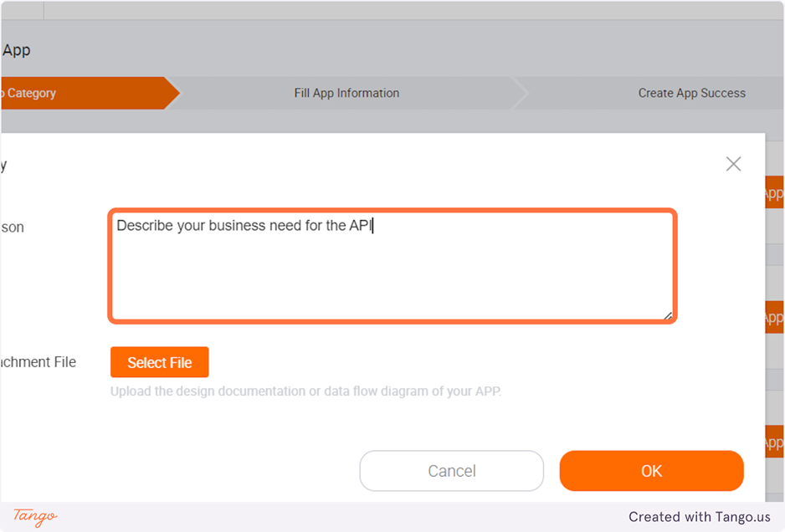Viewport: 785px width, 532px height.
Task: Click the App page heading at top
Action: tap(16, 50)
